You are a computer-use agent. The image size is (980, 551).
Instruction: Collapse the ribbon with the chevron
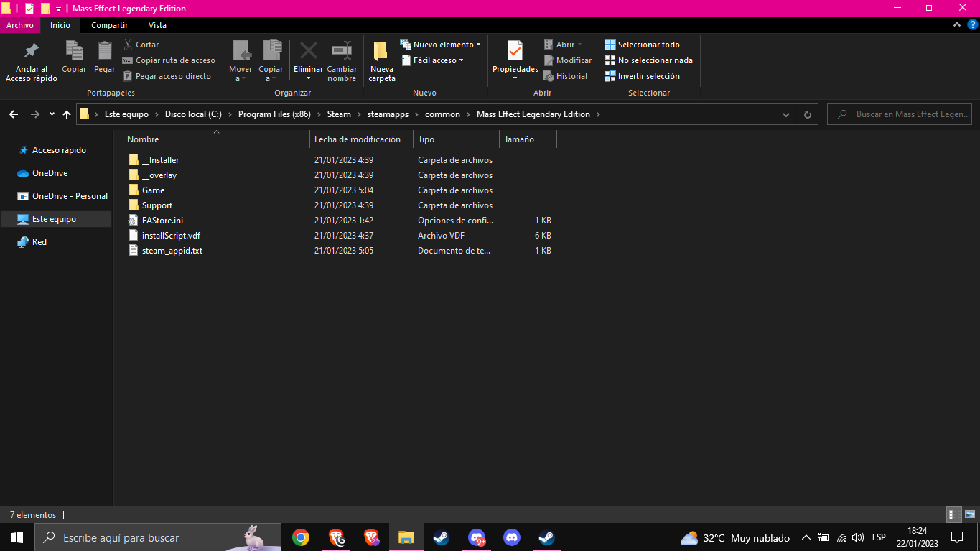(x=956, y=25)
